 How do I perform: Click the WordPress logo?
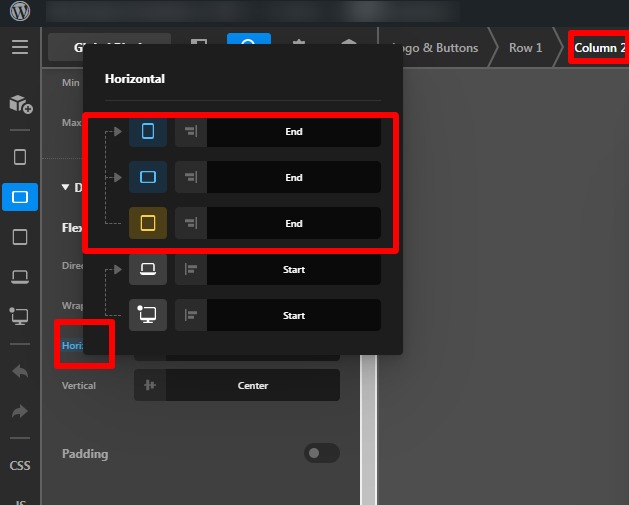click(x=20, y=13)
